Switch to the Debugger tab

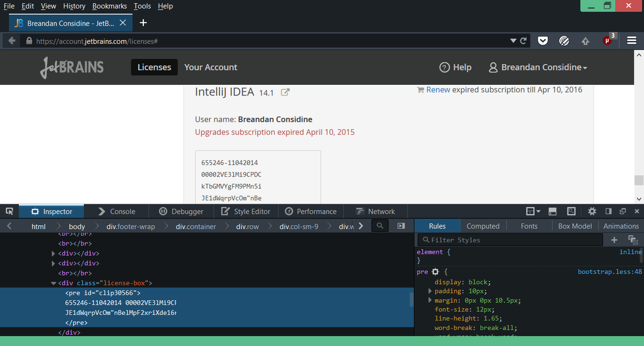[x=181, y=211]
